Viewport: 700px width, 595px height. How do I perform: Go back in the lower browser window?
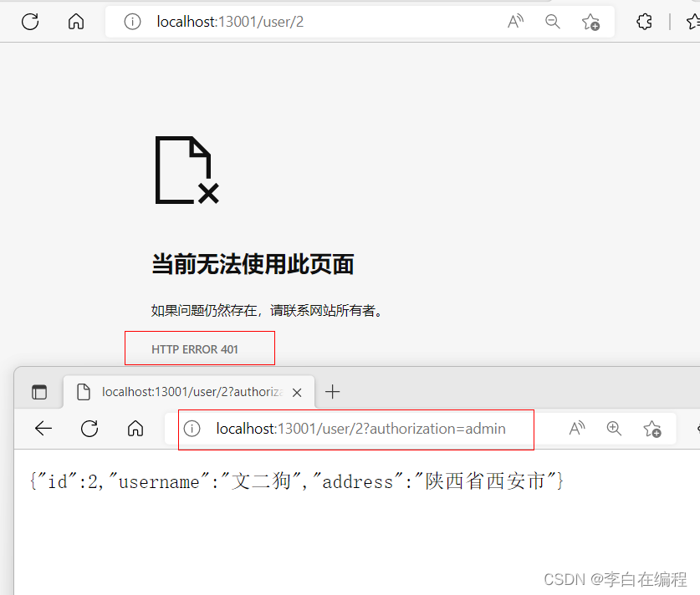[43, 429]
